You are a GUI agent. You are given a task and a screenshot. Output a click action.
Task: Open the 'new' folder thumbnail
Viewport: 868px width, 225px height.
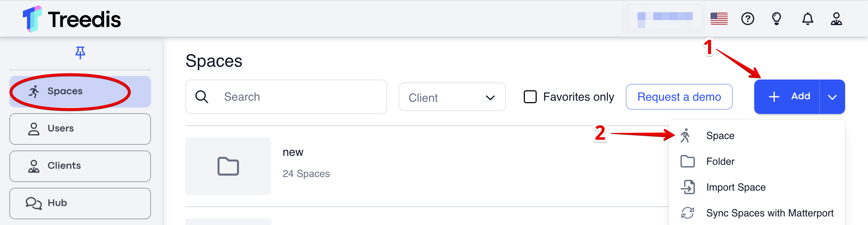pyautogui.click(x=228, y=166)
